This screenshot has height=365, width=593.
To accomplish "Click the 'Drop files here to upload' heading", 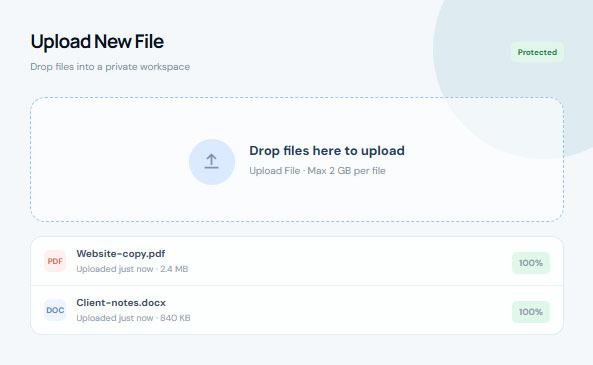I will pyautogui.click(x=327, y=151).
